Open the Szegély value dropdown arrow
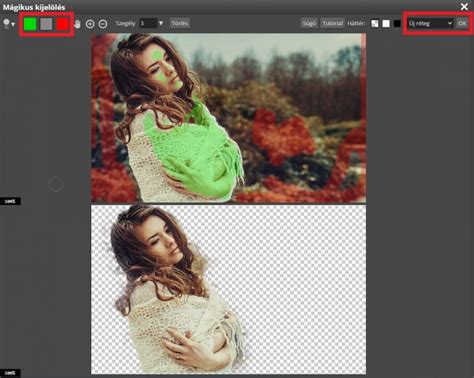The width and height of the screenshot is (474, 378). tap(161, 23)
